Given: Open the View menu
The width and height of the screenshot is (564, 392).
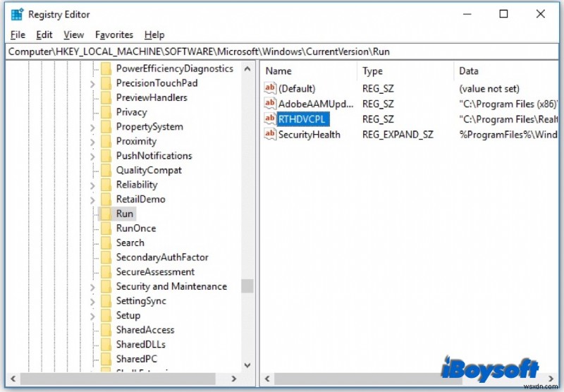Looking at the screenshot, I should point(74,35).
